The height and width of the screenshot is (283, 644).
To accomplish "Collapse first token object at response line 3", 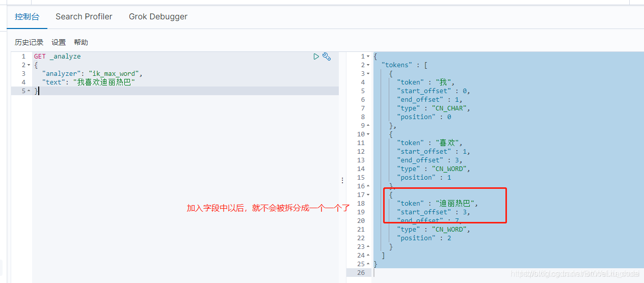I will [368, 74].
